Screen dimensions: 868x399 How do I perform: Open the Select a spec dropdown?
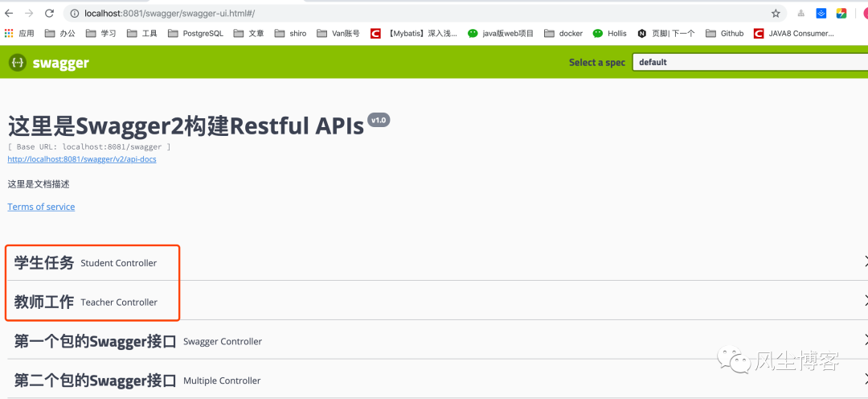coord(750,62)
